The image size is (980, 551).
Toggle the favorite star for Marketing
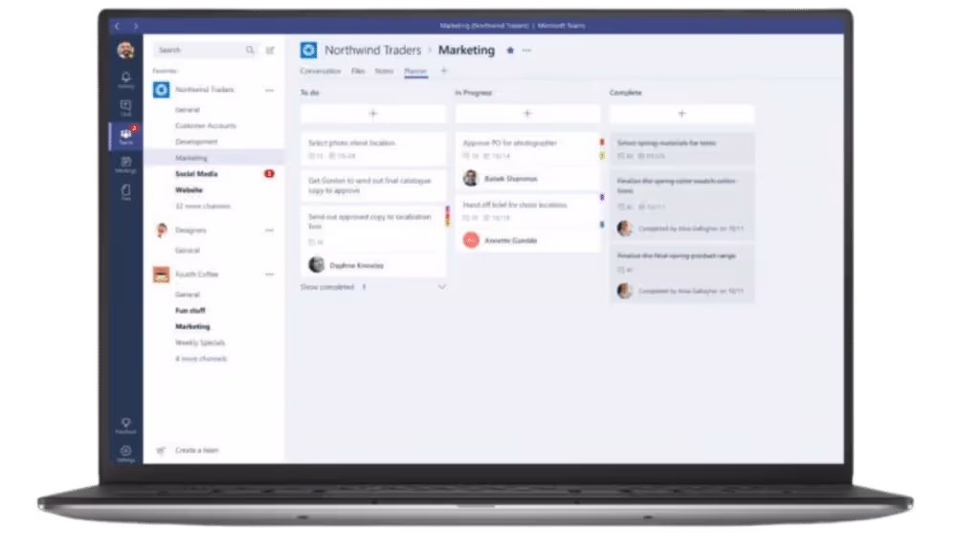click(510, 50)
